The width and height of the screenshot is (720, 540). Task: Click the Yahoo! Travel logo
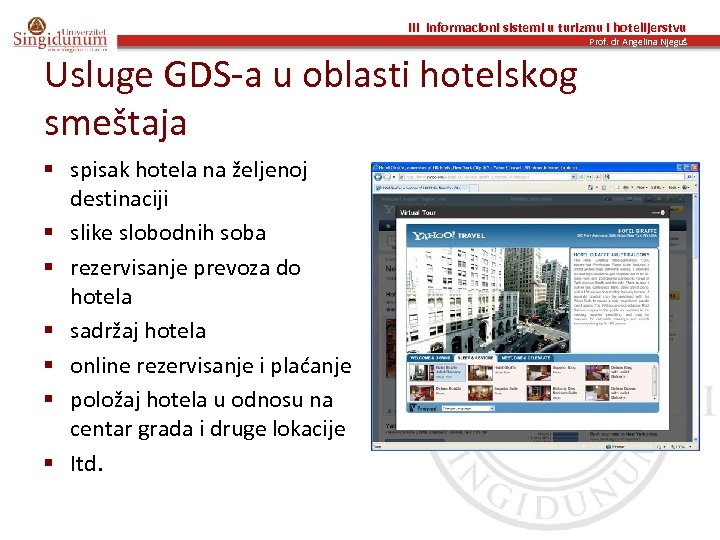(448, 235)
